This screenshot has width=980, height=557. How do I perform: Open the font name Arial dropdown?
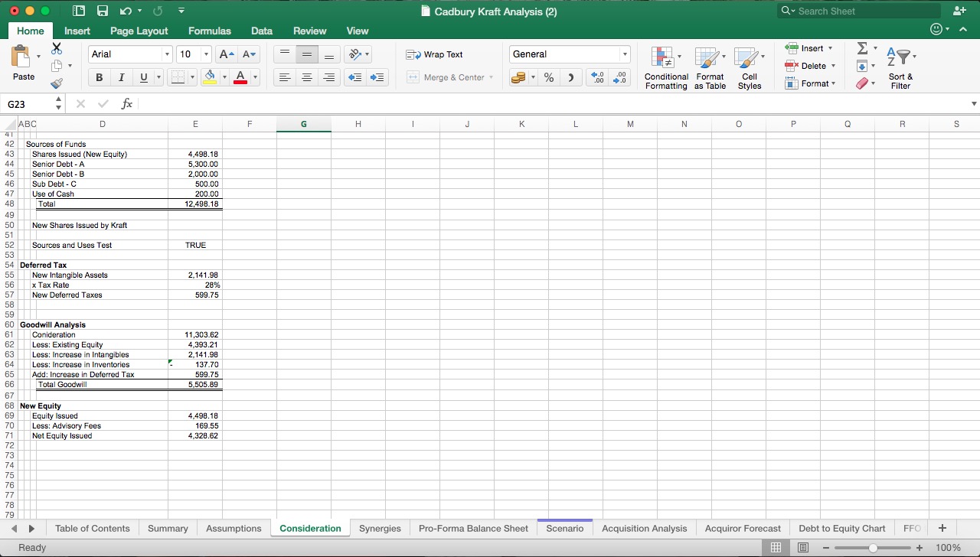(167, 54)
